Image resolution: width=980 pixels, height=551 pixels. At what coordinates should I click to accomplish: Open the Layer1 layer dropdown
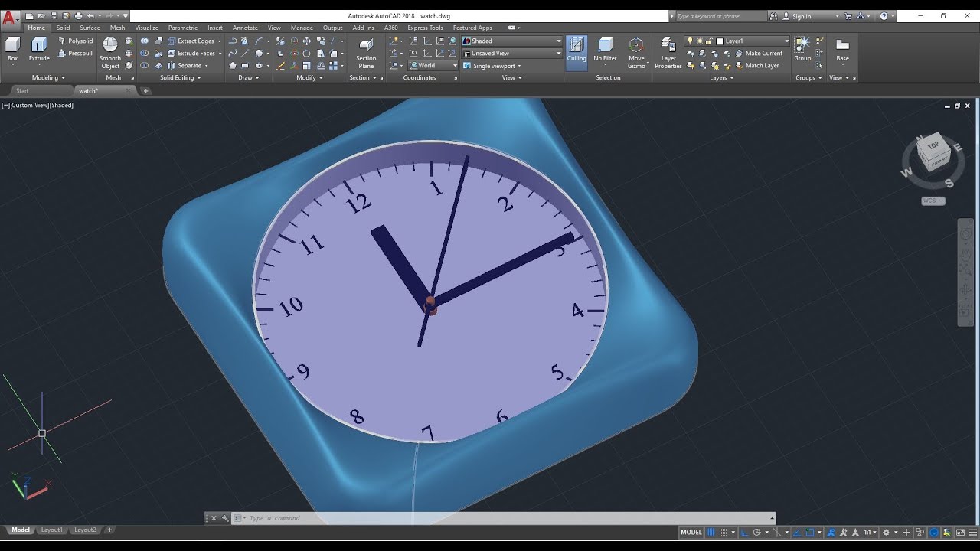tap(738, 41)
